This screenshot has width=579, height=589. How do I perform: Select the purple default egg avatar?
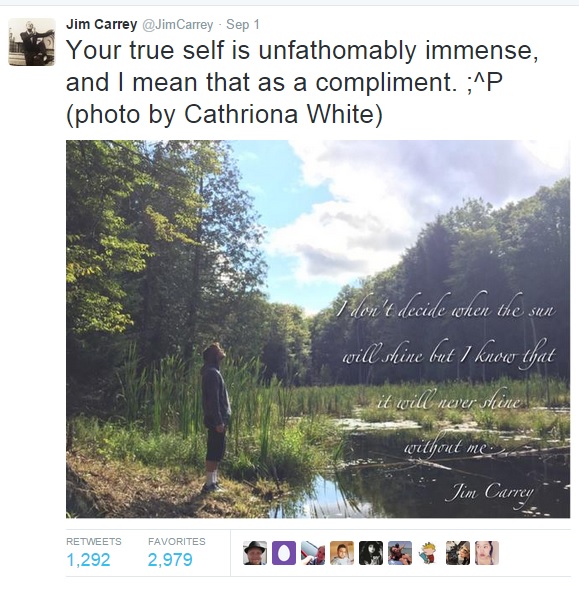(284, 553)
